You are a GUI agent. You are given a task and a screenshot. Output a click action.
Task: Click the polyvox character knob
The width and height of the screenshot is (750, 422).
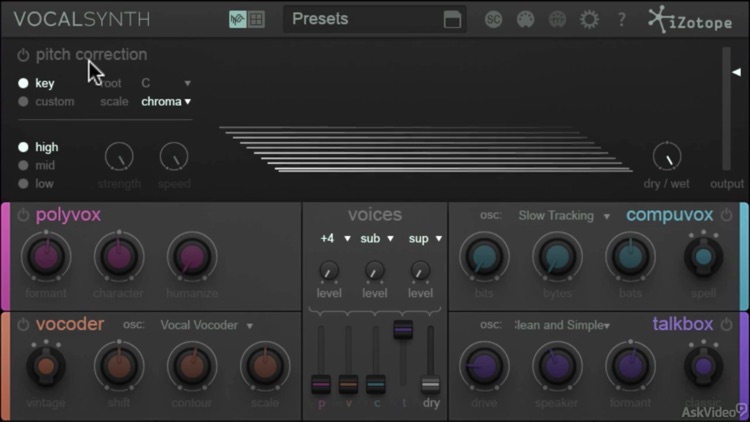119,256
